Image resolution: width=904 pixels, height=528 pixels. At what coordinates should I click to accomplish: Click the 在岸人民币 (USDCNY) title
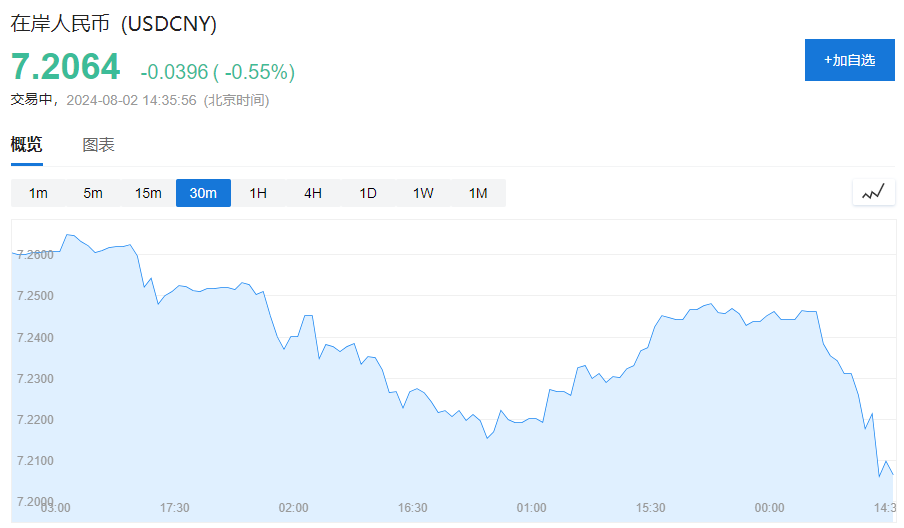[x=114, y=24]
